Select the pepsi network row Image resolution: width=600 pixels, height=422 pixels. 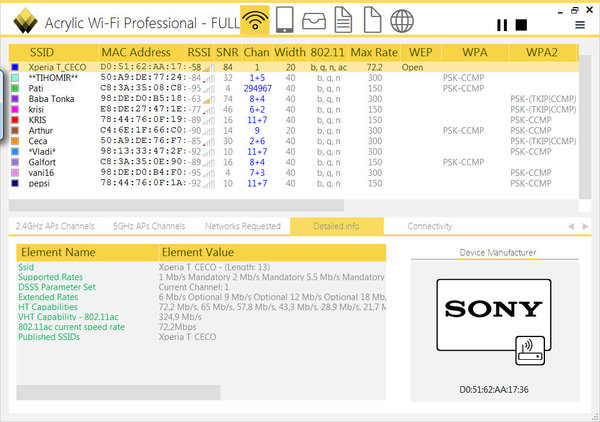click(293, 183)
